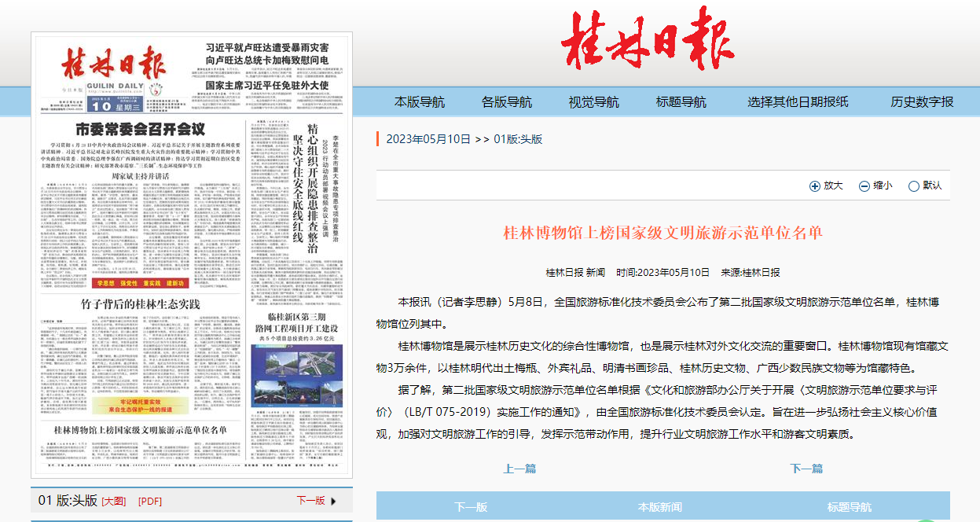Click the 市委常委会召开会议 headline on the page preview
Viewport: 980px width, 522px height.
tap(140, 129)
